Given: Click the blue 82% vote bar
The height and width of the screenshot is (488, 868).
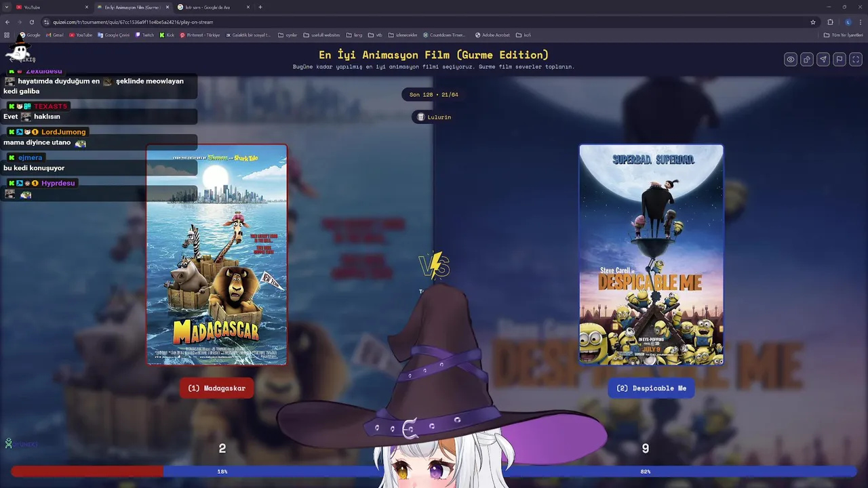Looking at the screenshot, I should pyautogui.click(x=510, y=471).
